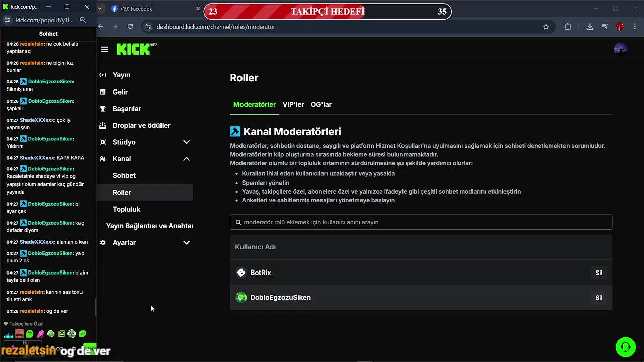Click the Droplar ve ödüller gift icon
The height and width of the screenshot is (362, 644).
(103, 125)
